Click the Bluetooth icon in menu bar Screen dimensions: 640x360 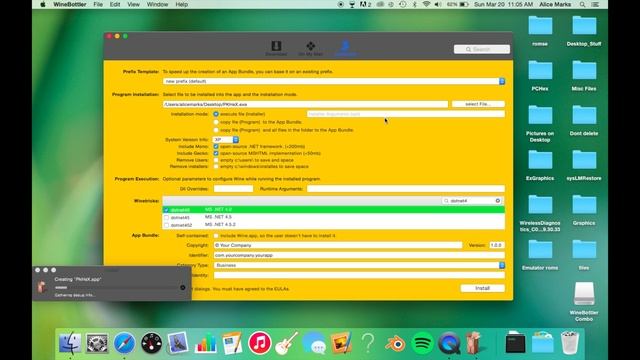tap(414, 4)
